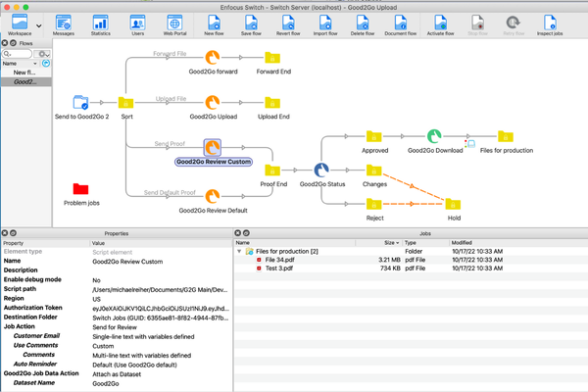The image size is (588, 392).
Task: Select the red Problem jobs folder
Action: [x=80, y=189]
